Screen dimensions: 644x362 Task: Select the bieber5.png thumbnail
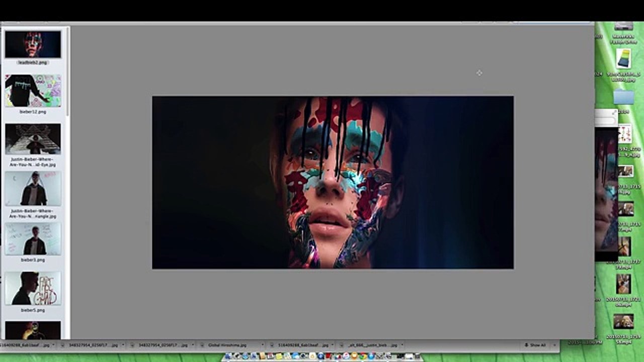point(33,288)
